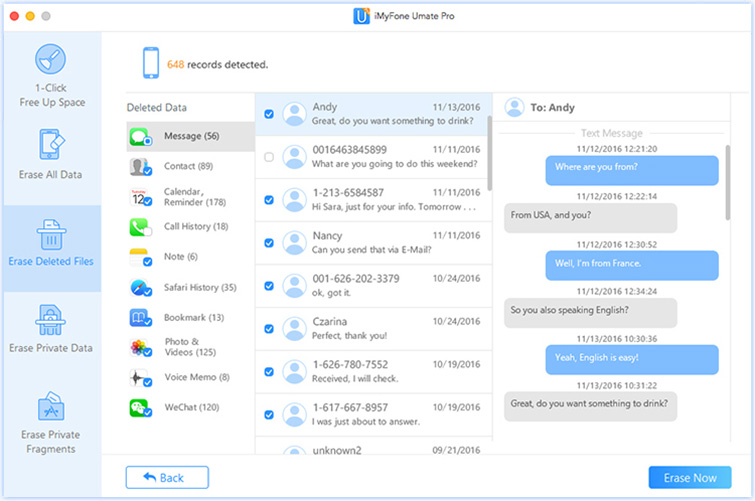Select the Voice Memo (8) category
Image resolution: width=755 pixels, height=501 pixels.
coord(191,377)
